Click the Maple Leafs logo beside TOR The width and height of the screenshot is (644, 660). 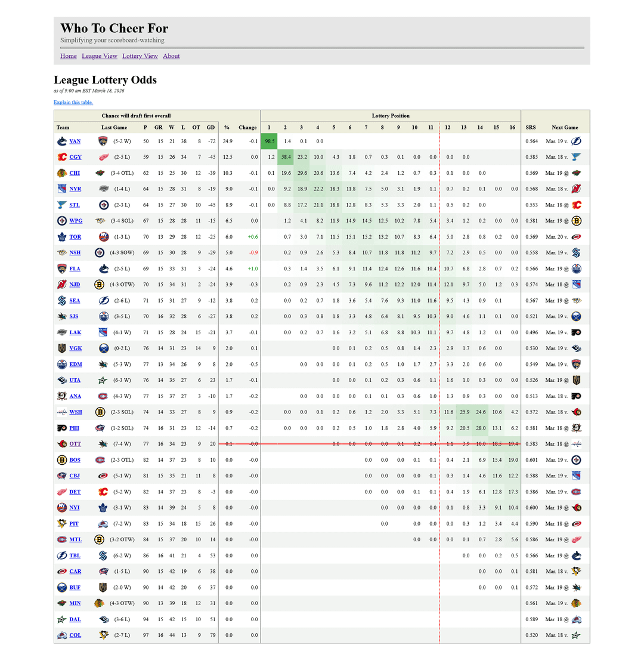[61, 237]
